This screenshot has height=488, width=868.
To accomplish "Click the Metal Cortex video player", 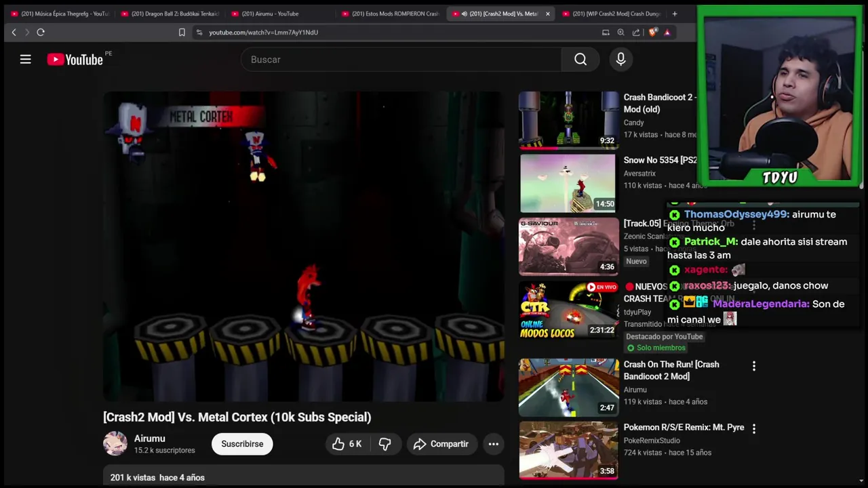I will (303, 247).
